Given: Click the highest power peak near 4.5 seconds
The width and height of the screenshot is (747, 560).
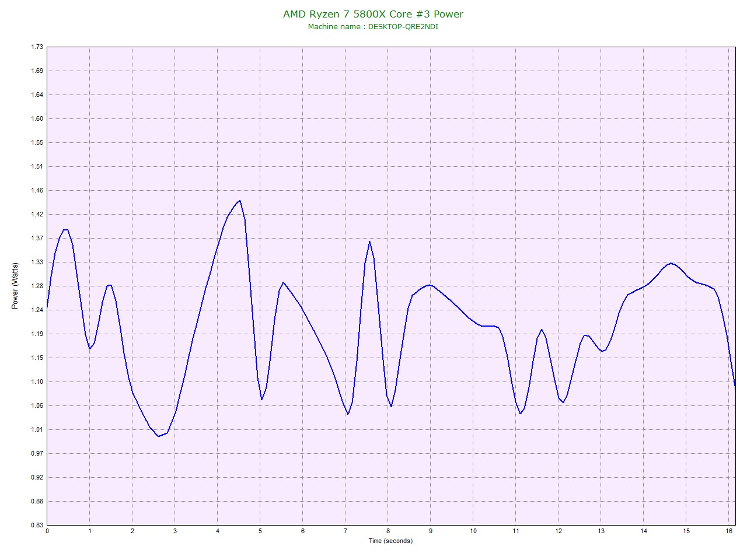Looking at the screenshot, I should tap(239, 201).
